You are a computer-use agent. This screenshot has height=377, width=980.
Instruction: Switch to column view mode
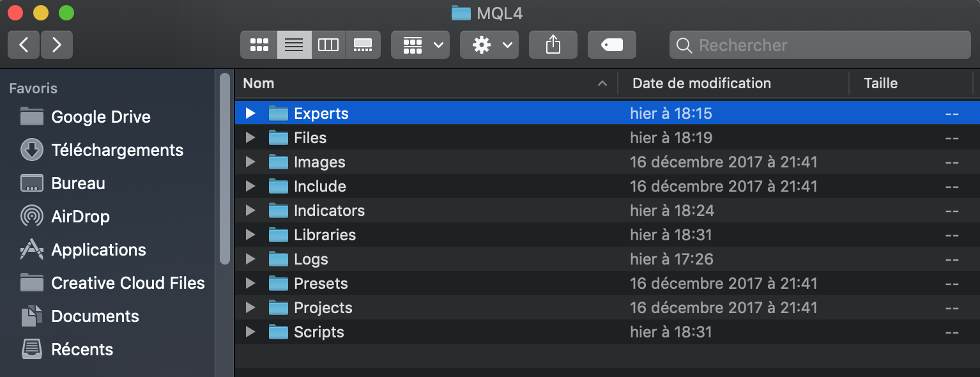tap(328, 45)
